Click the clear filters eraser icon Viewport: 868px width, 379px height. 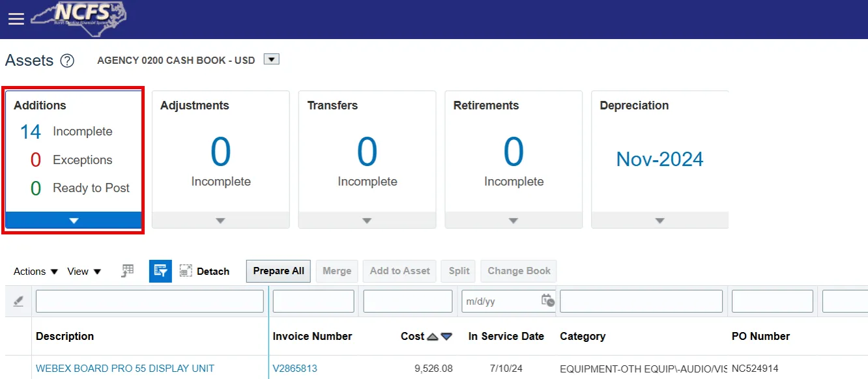coord(18,302)
